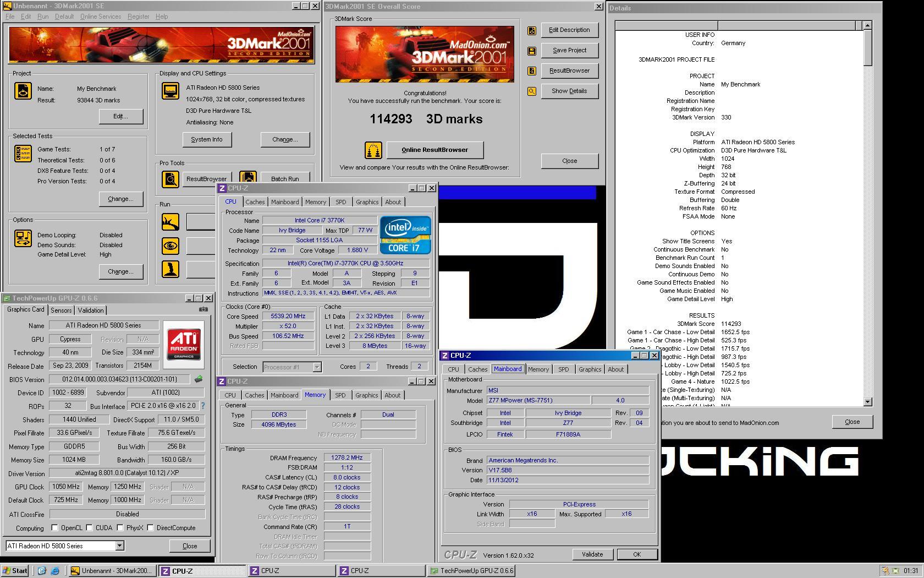Click the ResultBrowser button in Pro Tools
This screenshot has height=578, width=924.
tap(206, 178)
